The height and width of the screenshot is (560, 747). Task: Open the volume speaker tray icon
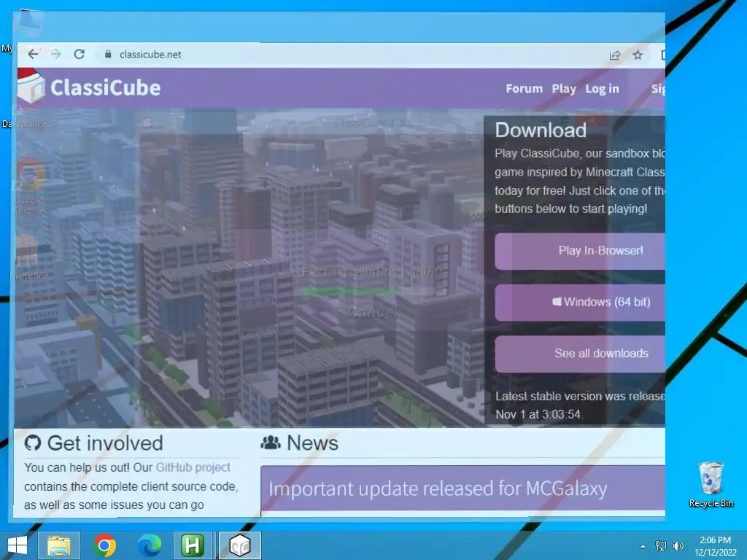click(x=678, y=546)
